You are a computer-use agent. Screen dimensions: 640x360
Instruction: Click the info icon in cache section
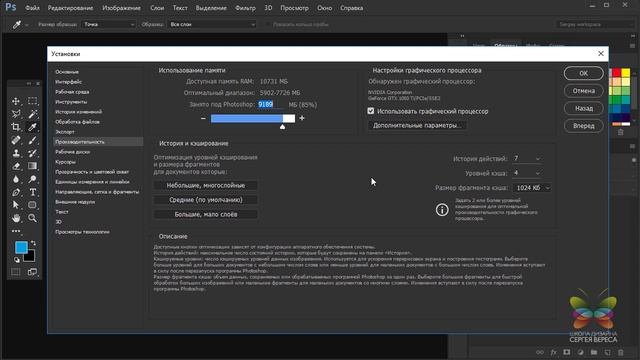pyautogui.click(x=442, y=210)
